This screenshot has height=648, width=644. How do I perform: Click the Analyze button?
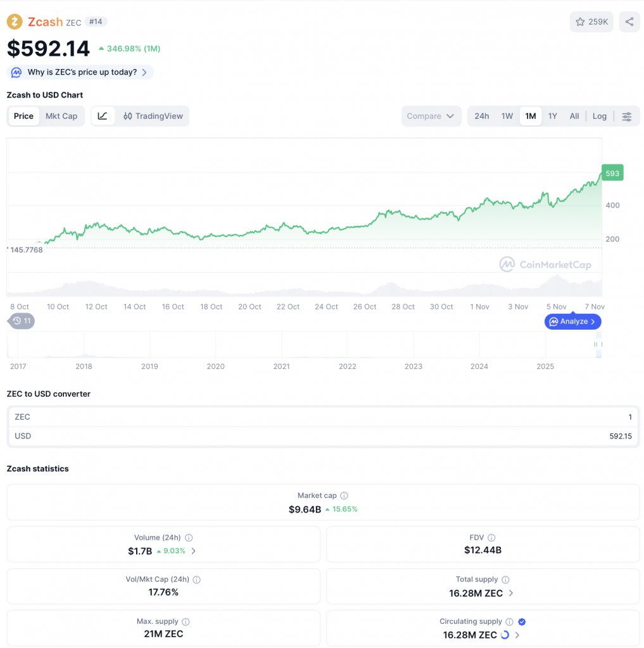572,321
